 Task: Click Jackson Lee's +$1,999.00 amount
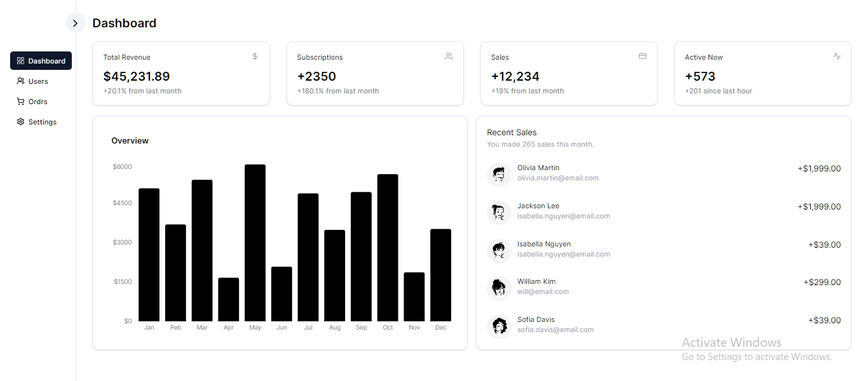coord(819,206)
